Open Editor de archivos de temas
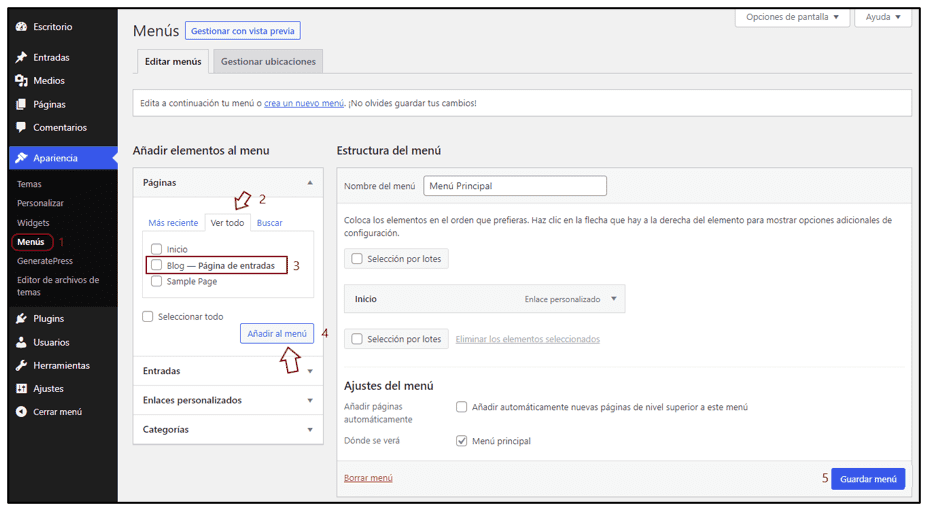This screenshot has width=931, height=510. [58, 286]
